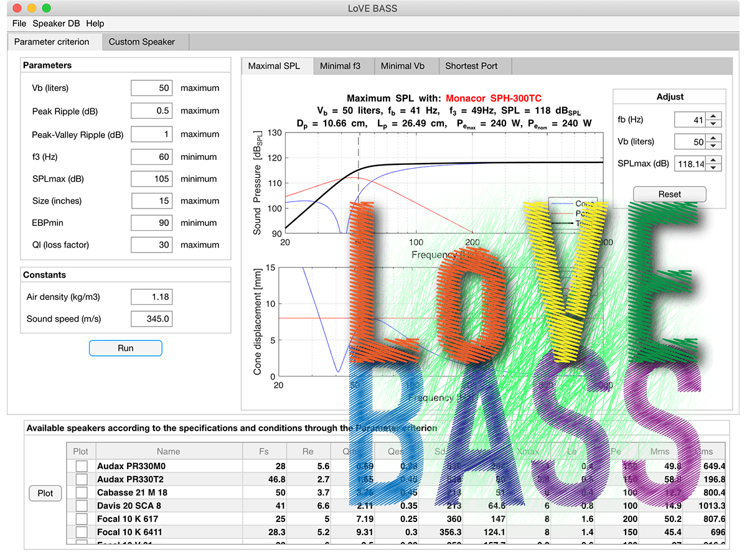Click the Peak Ripple (dB) value field

pyautogui.click(x=151, y=111)
